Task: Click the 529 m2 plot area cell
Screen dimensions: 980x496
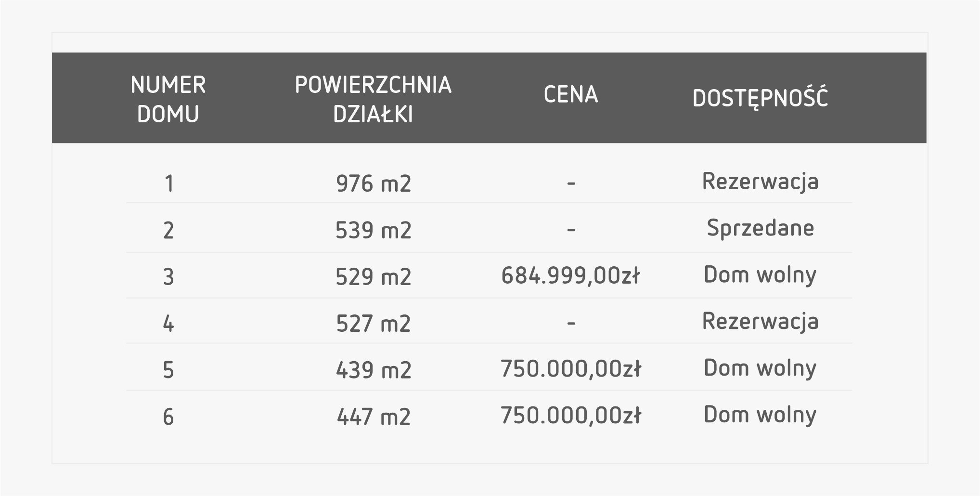Action: point(374,277)
